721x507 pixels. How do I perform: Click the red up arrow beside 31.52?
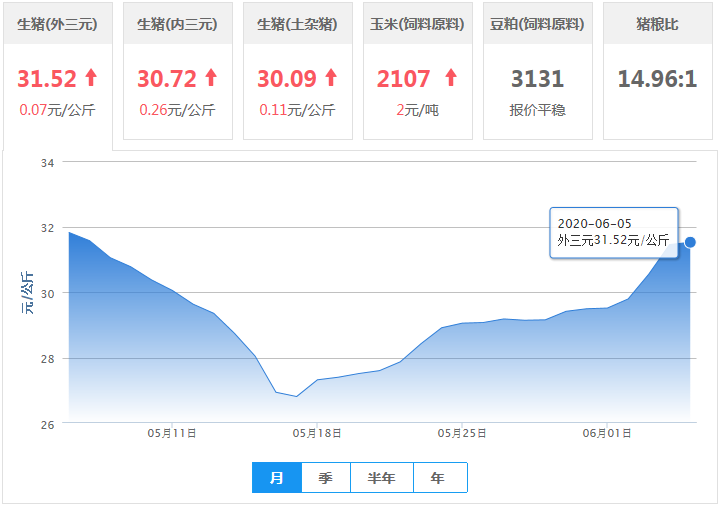click(92, 78)
